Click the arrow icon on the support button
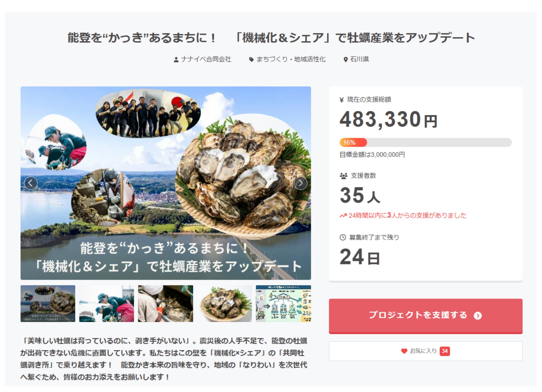The height and width of the screenshot is (392, 542). pos(478,316)
